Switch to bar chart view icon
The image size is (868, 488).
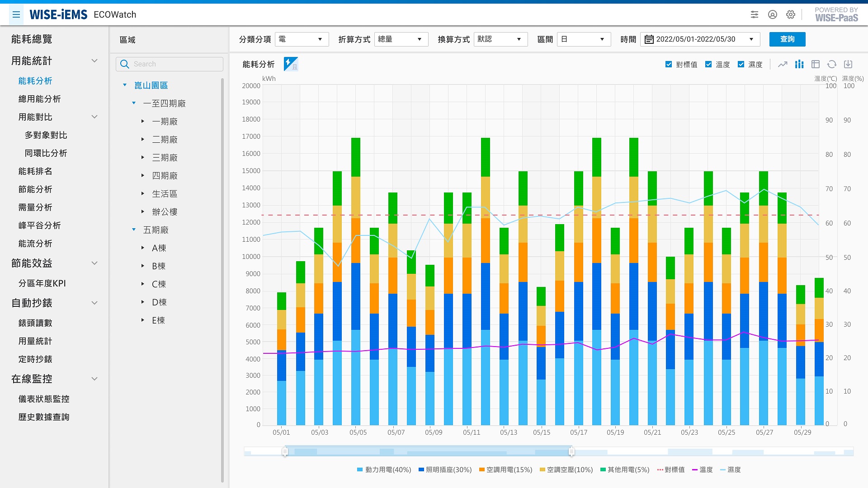click(x=799, y=65)
